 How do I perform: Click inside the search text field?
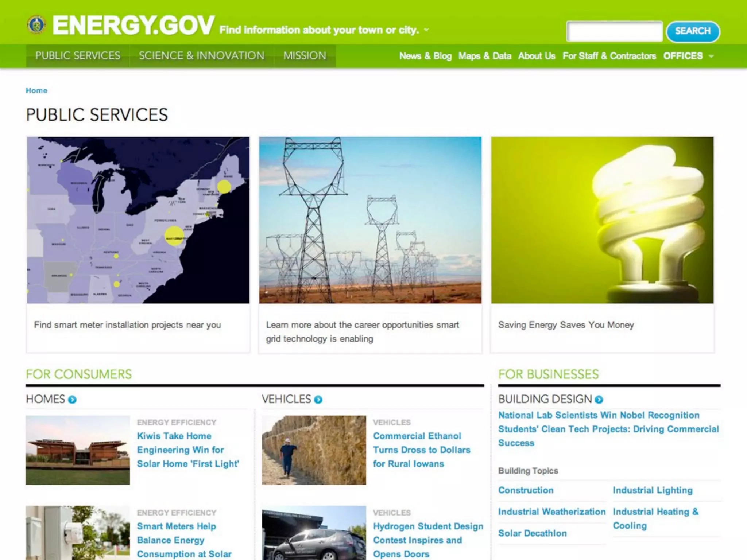tap(614, 31)
